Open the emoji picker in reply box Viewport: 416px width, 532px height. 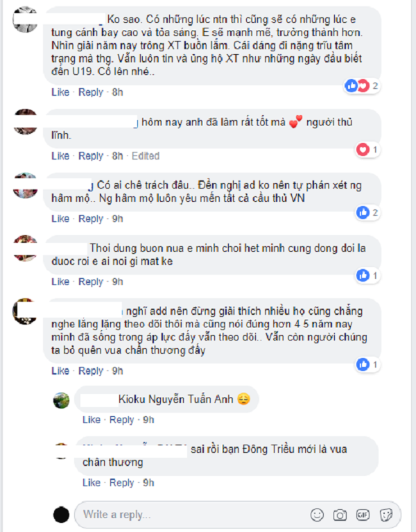pyautogui.click(x=317, y=515)
